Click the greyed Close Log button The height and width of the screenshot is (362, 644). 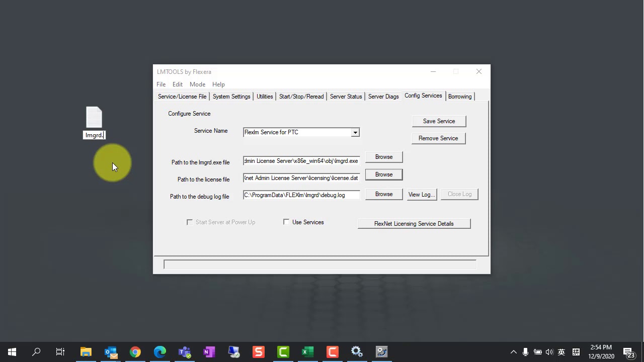point(459,194)
